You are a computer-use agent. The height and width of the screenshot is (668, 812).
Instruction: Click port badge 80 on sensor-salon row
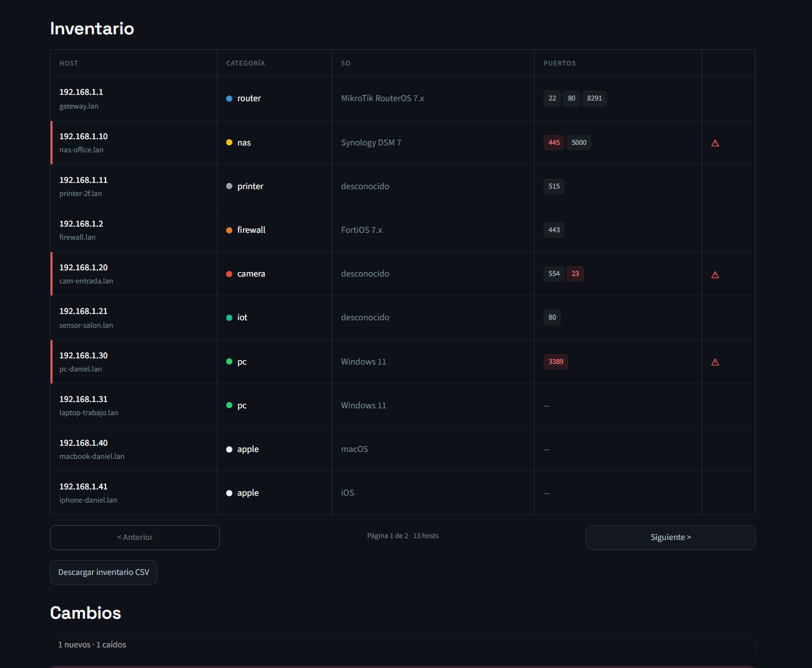(x=552, y=318)
